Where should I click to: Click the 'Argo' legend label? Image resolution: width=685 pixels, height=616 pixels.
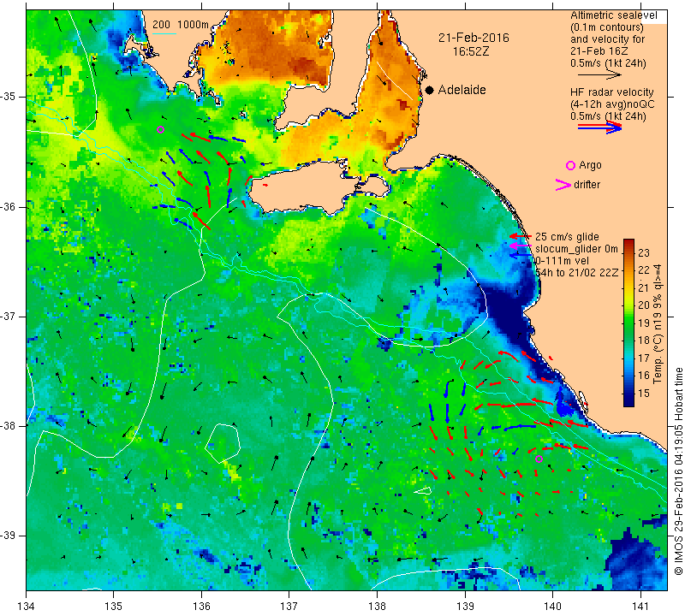pos(590,165)
